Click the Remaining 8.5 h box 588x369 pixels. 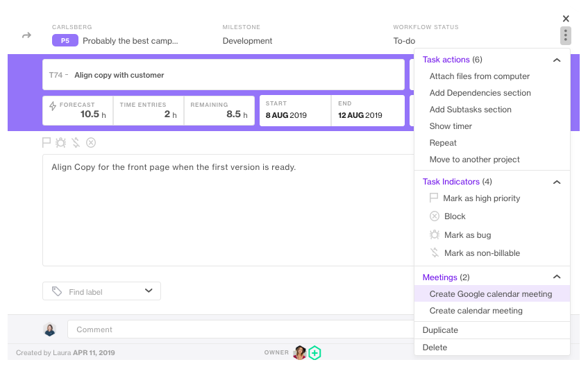click(x=219, y=110)
